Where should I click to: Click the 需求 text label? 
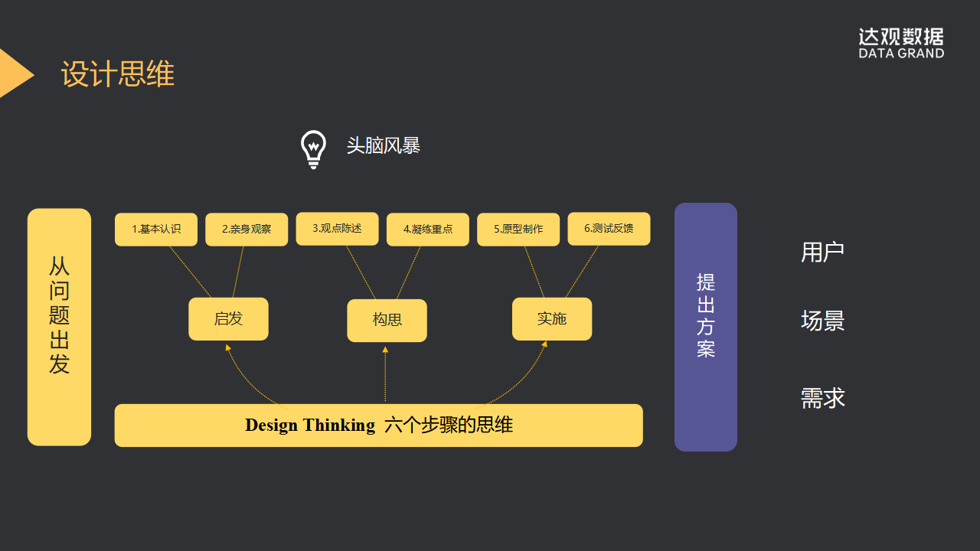coord(823,398)
